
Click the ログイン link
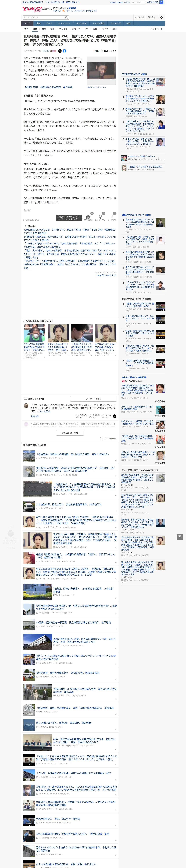57,11
